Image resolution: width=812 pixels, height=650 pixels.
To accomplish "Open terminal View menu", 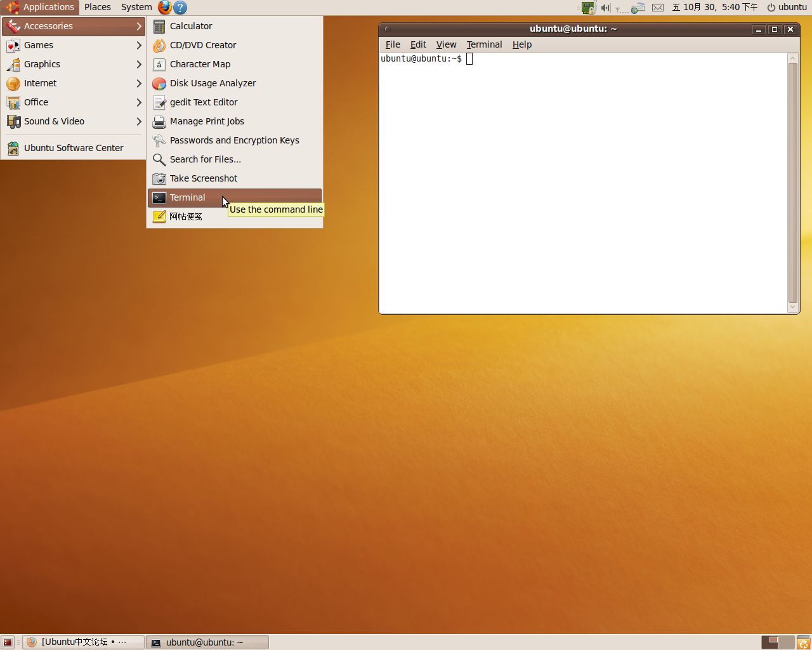I will 446,44.
